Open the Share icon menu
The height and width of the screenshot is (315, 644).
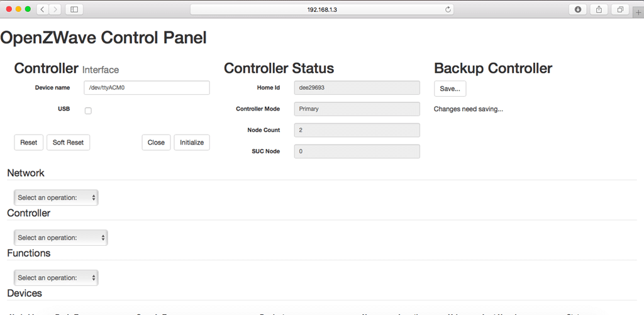click(x=599, y=9)
